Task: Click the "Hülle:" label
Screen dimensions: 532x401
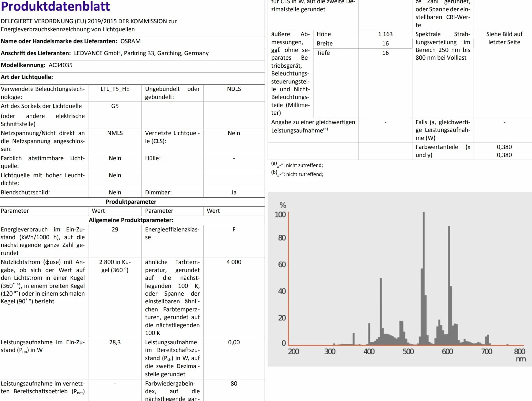Action: click(153, 158)
